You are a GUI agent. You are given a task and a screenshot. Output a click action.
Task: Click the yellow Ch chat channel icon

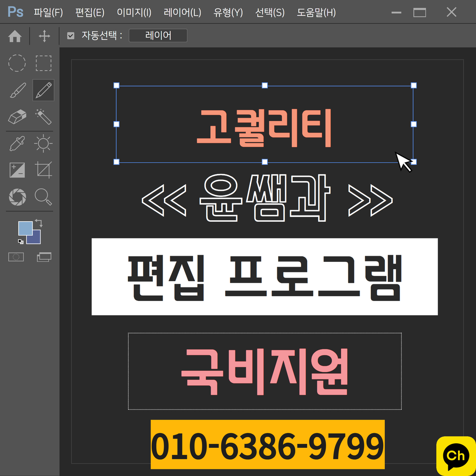coord(456,456)
